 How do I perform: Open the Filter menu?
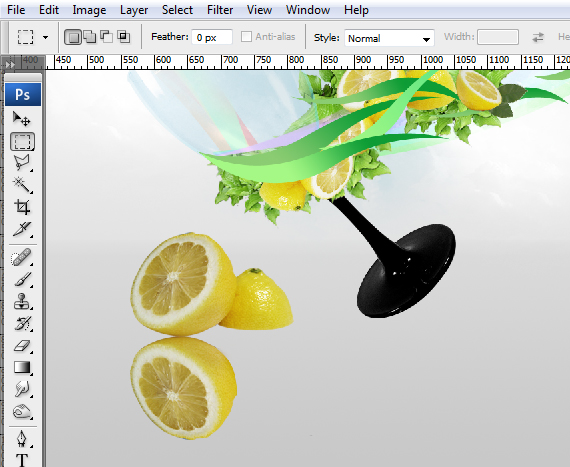pos(220,10)
